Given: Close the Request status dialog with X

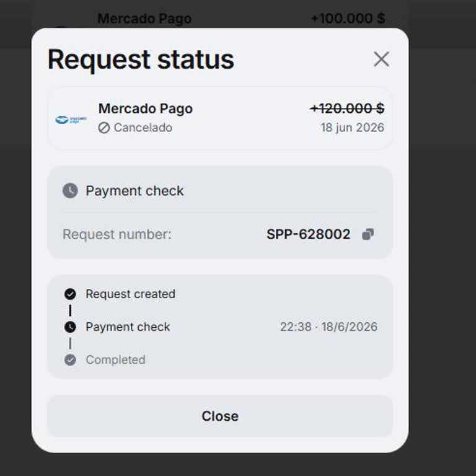Looking at the screenshot, I should [381, 59].
